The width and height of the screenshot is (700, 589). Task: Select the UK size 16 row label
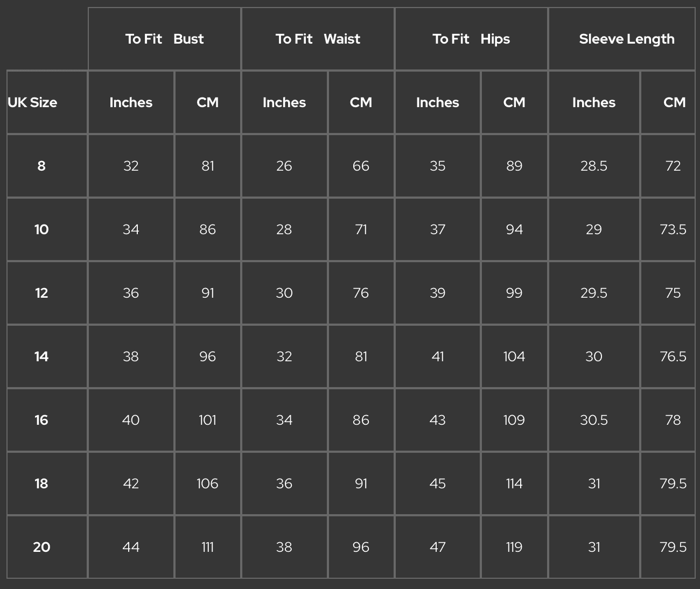click(x=41, y=420)
